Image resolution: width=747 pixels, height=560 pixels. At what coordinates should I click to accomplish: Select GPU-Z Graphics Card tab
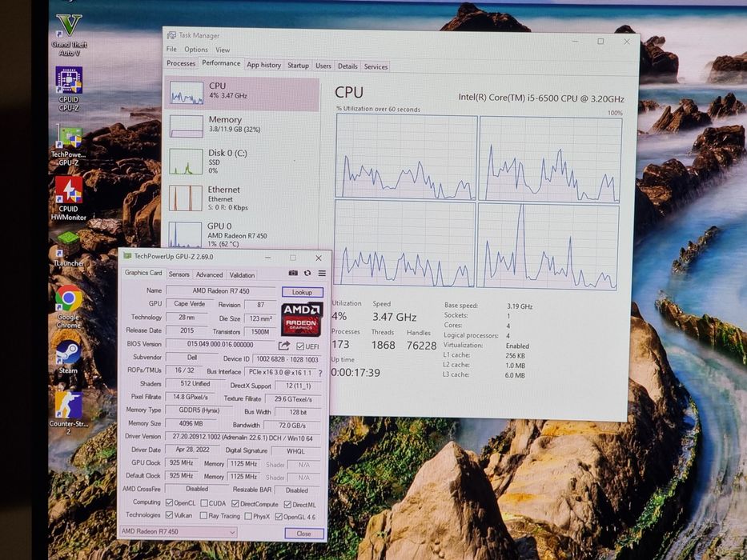[143, 273]
